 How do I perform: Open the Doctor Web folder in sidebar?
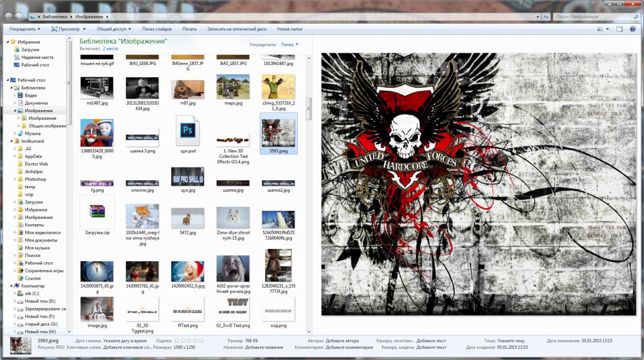pos(36,164)
